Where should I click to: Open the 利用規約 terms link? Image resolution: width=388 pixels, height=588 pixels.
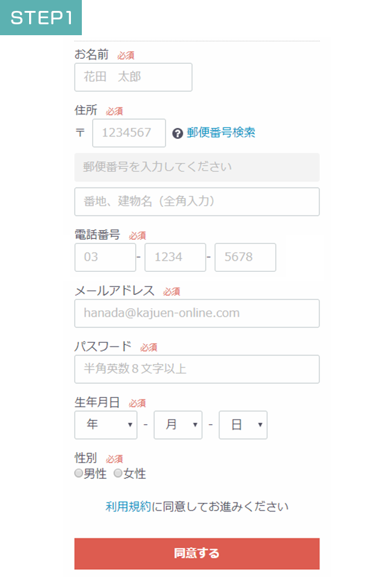point(128,507)
